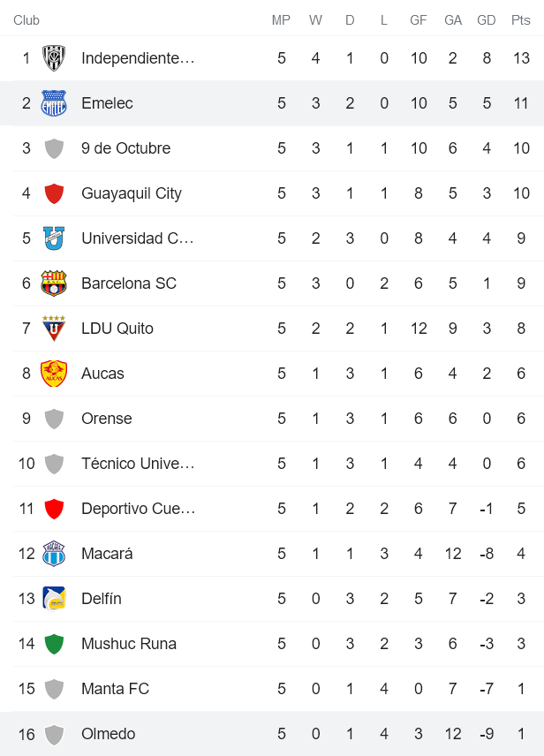Click the Universidad Católica shield icon
544x756 pixels.
point(55,238)
